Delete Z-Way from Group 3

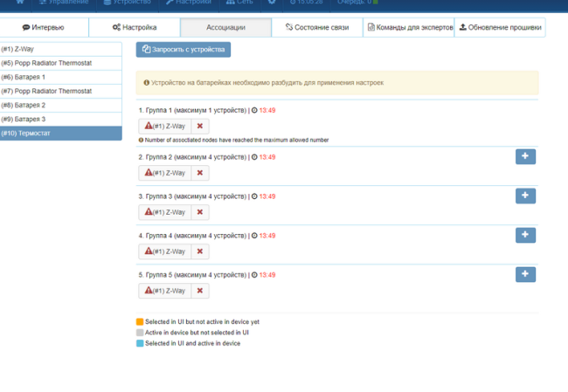(199, 212)
